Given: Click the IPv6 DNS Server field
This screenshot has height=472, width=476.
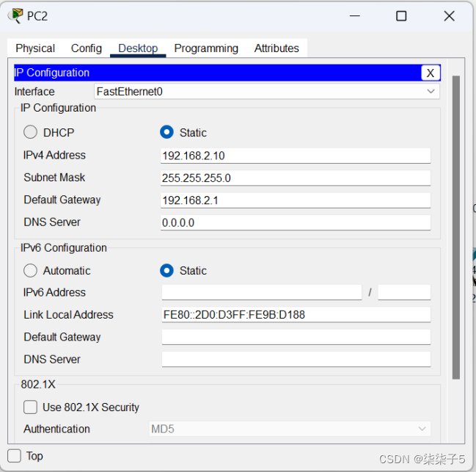Looking at the screenshot, I should click(296, 359).
